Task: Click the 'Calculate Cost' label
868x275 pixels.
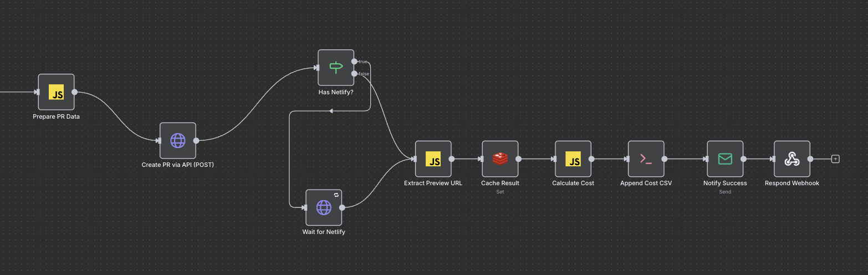Action: click(x=573, y=183)
